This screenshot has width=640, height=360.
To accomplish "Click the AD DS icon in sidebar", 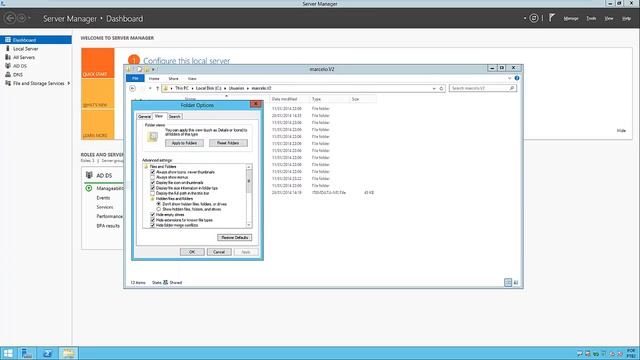I will (8, 66).
